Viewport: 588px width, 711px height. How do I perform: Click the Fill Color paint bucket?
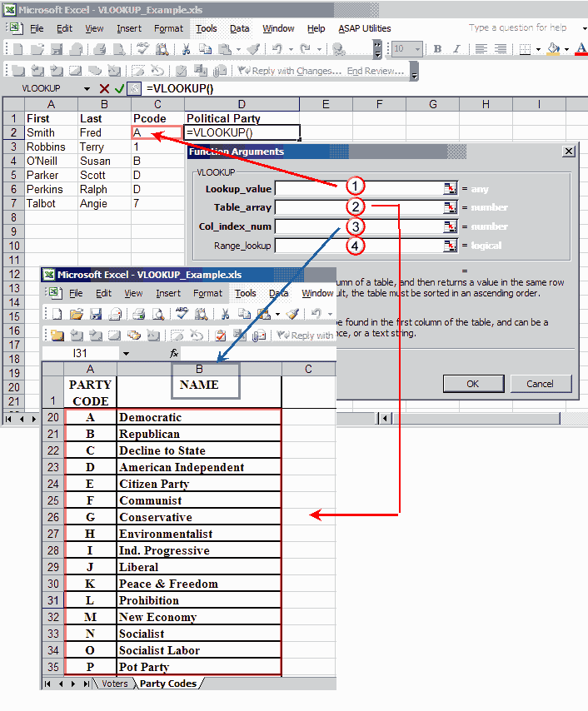point(553,49)
